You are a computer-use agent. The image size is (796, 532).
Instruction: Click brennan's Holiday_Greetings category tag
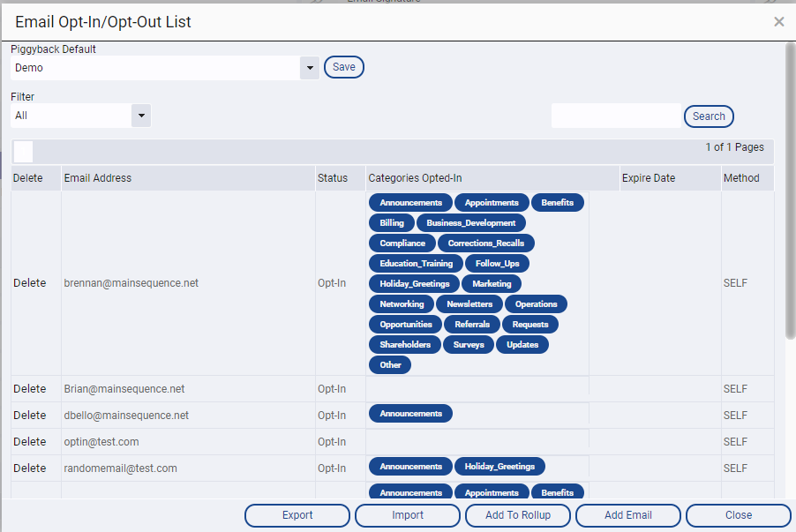[414, 284]
